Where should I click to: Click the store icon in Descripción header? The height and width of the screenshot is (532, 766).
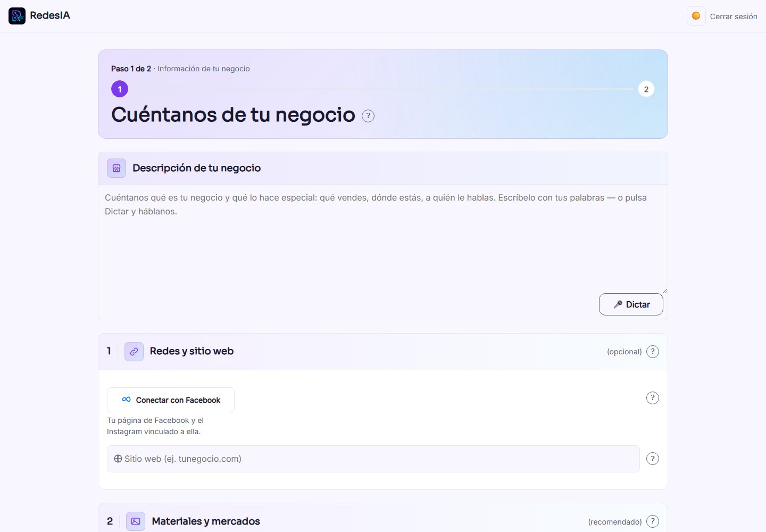(116, 168)
